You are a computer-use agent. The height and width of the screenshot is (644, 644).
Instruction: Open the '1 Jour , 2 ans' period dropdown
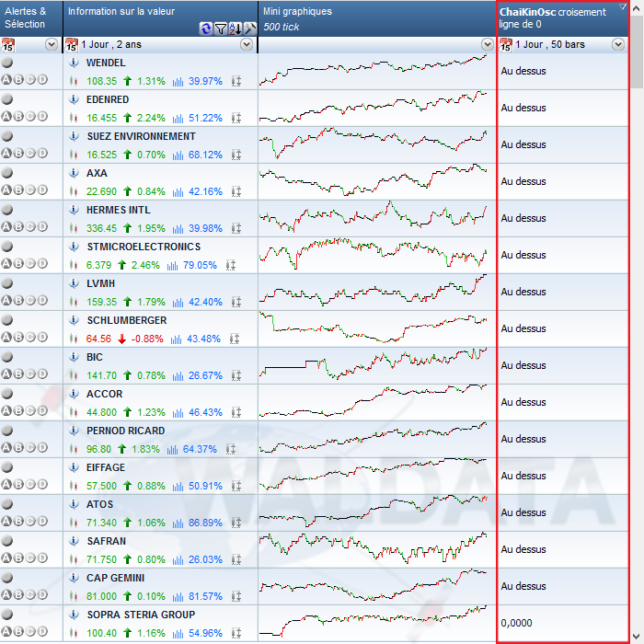(x=247, y=44)
